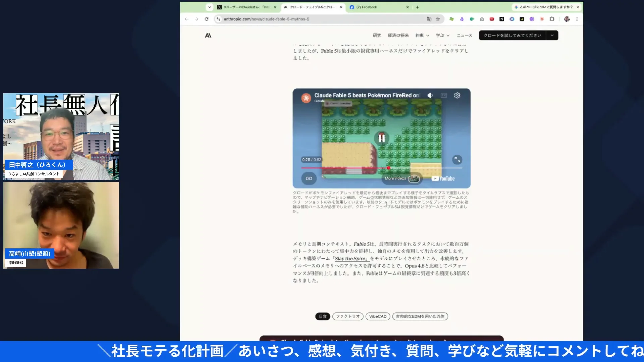The image size is (644, 362).
Task: Click the 高崎 webcam feed
Action: point(61,225)
